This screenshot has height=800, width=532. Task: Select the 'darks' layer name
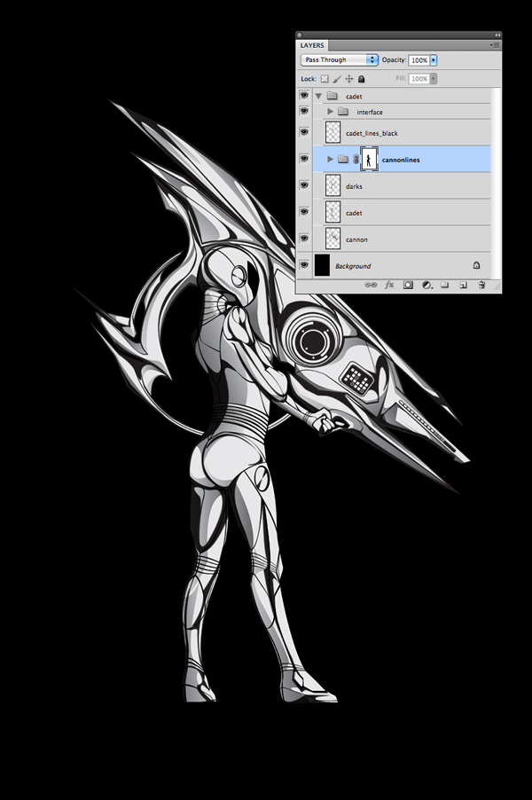pyautogui.click(x=354, y=186)
